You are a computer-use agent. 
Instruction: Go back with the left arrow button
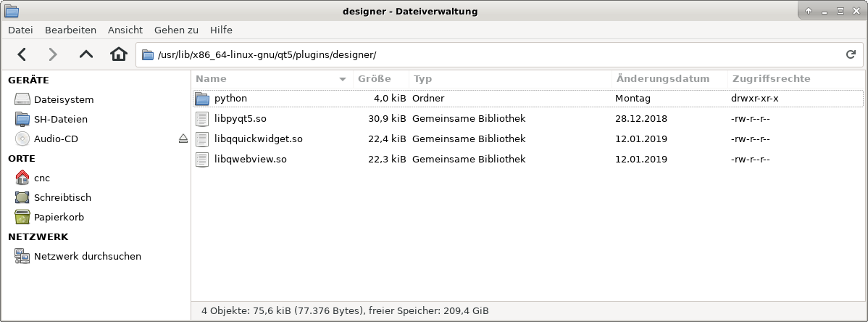[x=22, y=54]
